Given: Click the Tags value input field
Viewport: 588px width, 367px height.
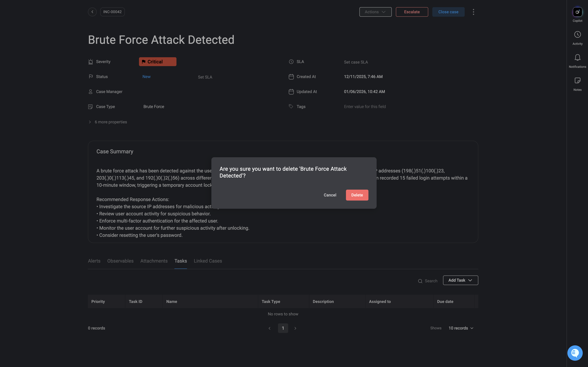Looking at the screenshot, I should click(365, 107).
